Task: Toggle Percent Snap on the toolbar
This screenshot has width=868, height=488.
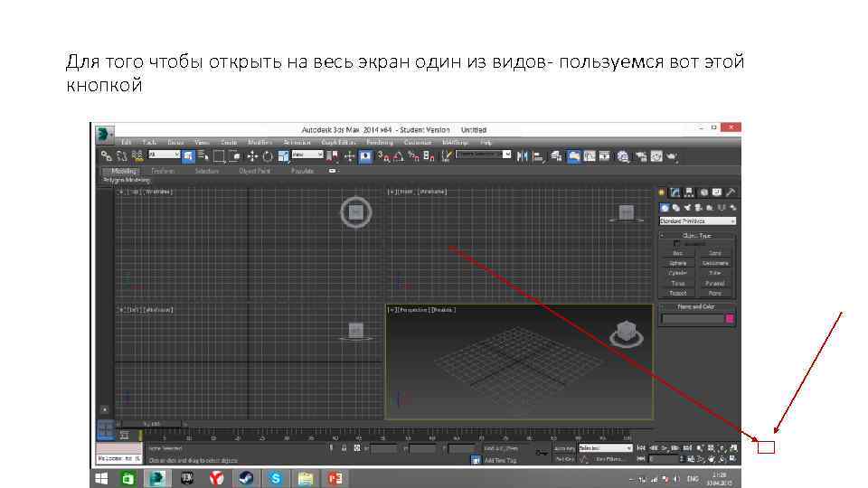Action: coord(413,156)
